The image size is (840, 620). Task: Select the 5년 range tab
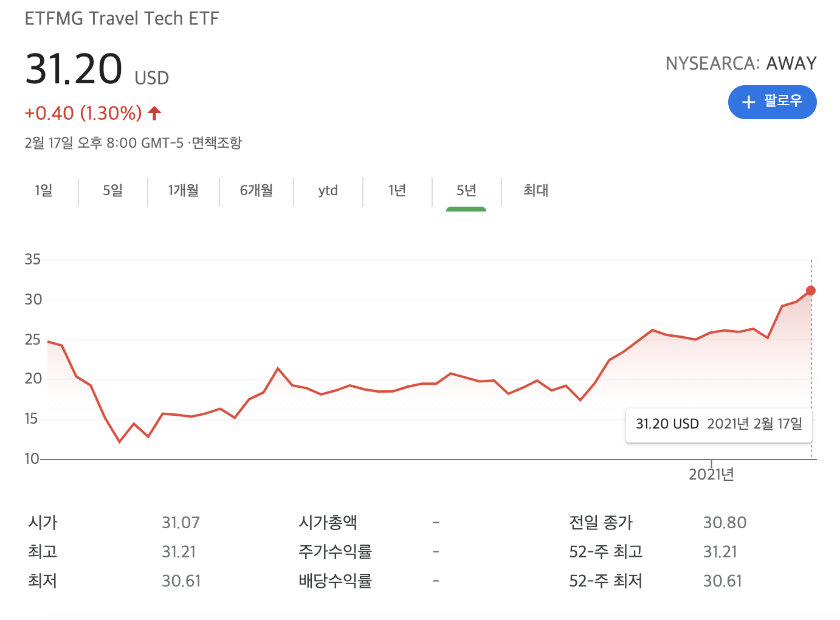[x=466, y=191]
